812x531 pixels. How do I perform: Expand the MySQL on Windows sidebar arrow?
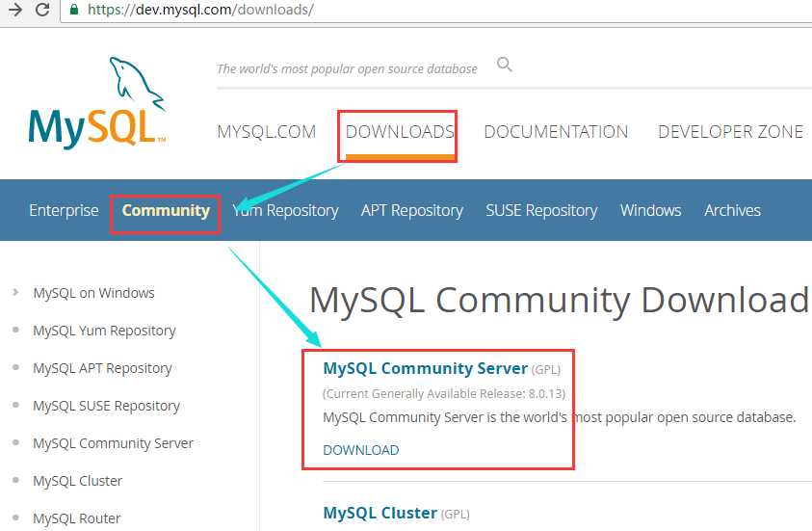click(15, 292)
